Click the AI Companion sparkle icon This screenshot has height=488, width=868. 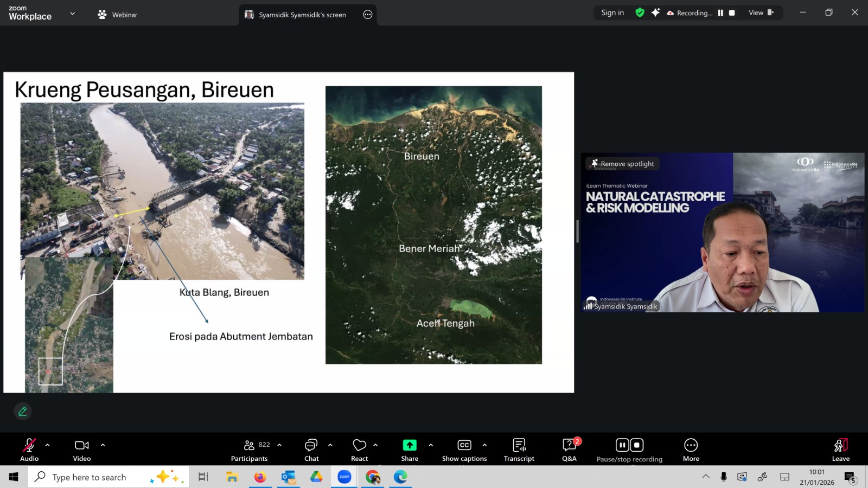[655, 12]
